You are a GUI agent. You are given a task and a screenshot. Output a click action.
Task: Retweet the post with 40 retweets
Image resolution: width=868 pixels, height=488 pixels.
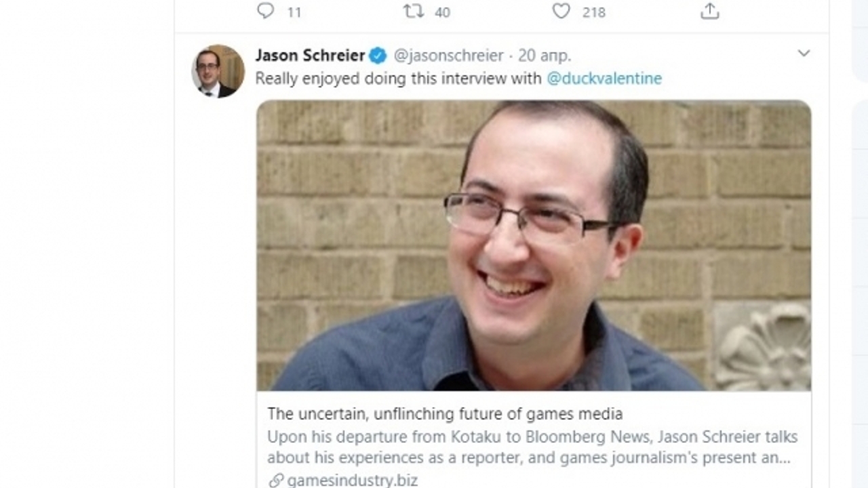tap(413, 11)
